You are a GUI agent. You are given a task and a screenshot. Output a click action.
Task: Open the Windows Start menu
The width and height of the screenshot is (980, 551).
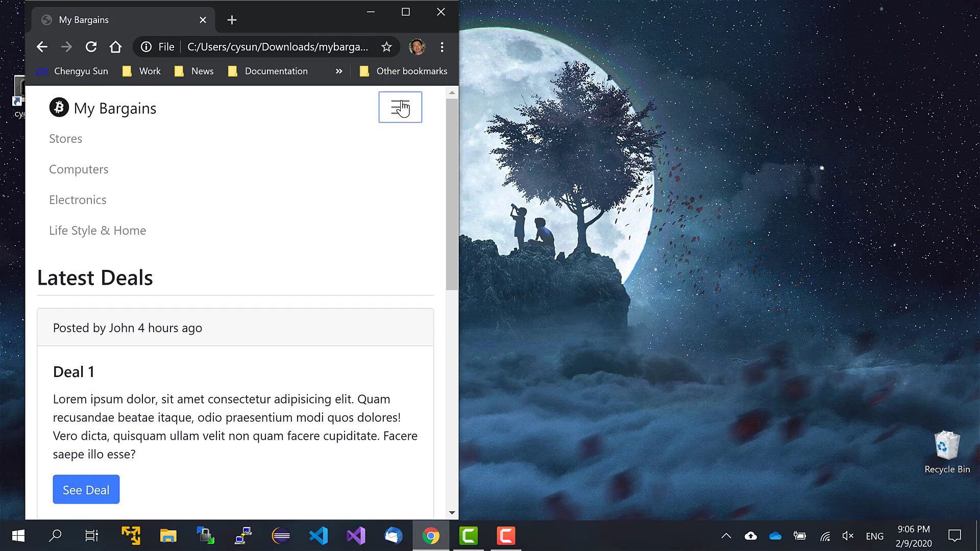coord(18,536)
